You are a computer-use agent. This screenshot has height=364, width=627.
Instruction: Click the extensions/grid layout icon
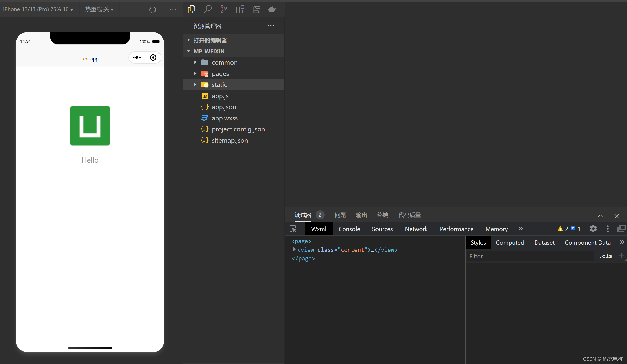click(240, 9)
